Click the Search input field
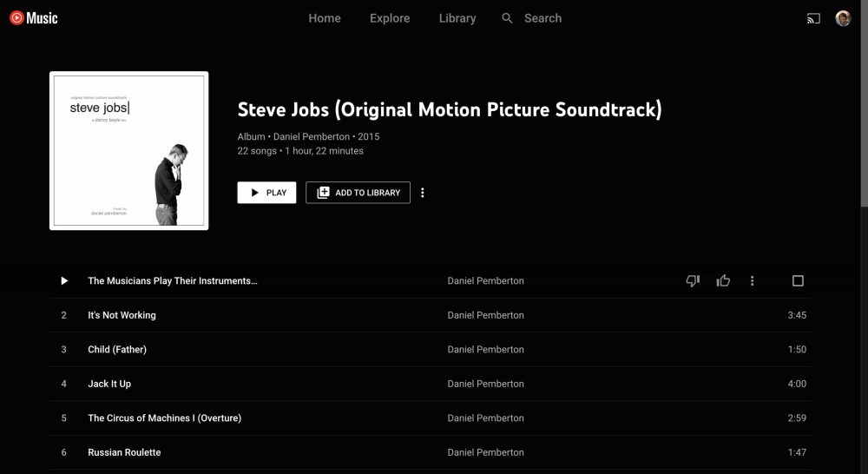The height and width of the screenshot is (474, 868). click(x=556, y=18)
